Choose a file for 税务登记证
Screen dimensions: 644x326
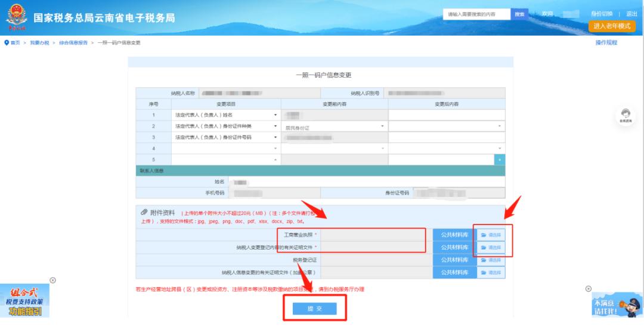point(491,260)
